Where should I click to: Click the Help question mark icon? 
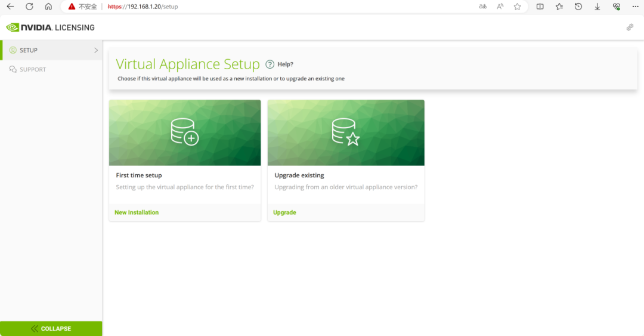[x=270, y=64]
